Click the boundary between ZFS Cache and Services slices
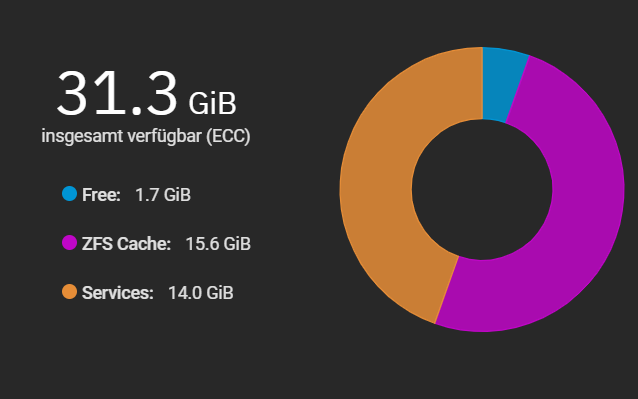 click(x=447, y=290)
